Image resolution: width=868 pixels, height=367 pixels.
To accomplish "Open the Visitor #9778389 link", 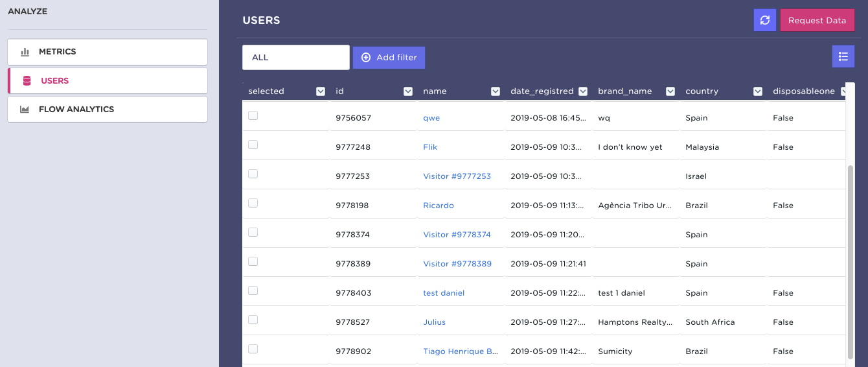I will click(457, 264).
